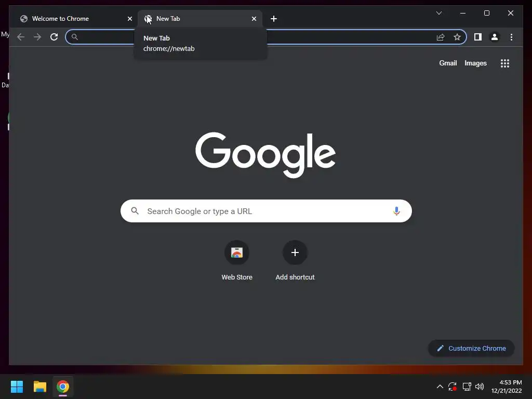Image resolution: width=532 pixels, height=399 pixels.
Task: Open Google Images link
Action: 475,63
